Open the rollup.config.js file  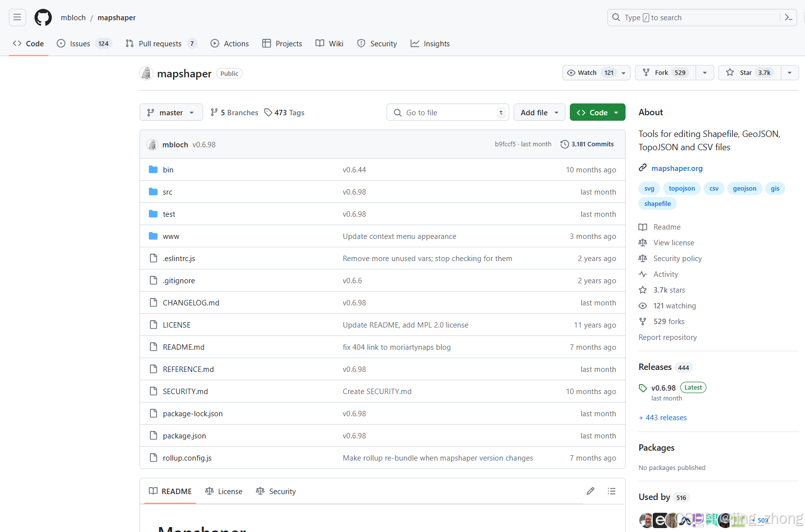point(187,458)
